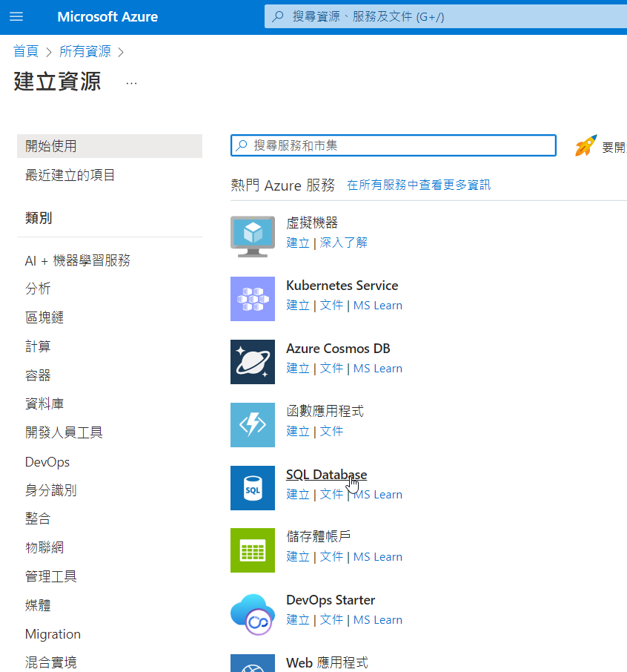Image resolution: width=627 pixels, height=672 pixels.
Task: Open the 混合實境 category
Action: click(50, 662)
